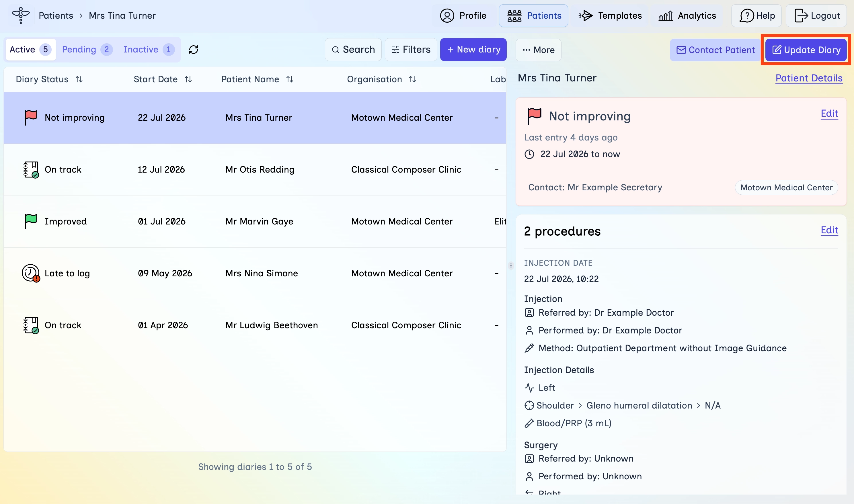Refresh the diary list
The width and height of the screenshot is (854, 504).
tap(194, 50)
